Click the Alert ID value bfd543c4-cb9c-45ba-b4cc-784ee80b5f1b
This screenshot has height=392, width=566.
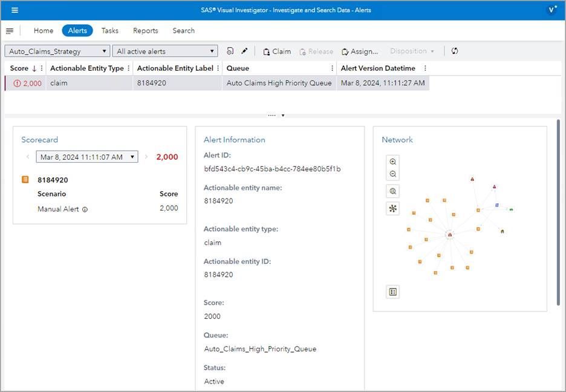(272, 169)
